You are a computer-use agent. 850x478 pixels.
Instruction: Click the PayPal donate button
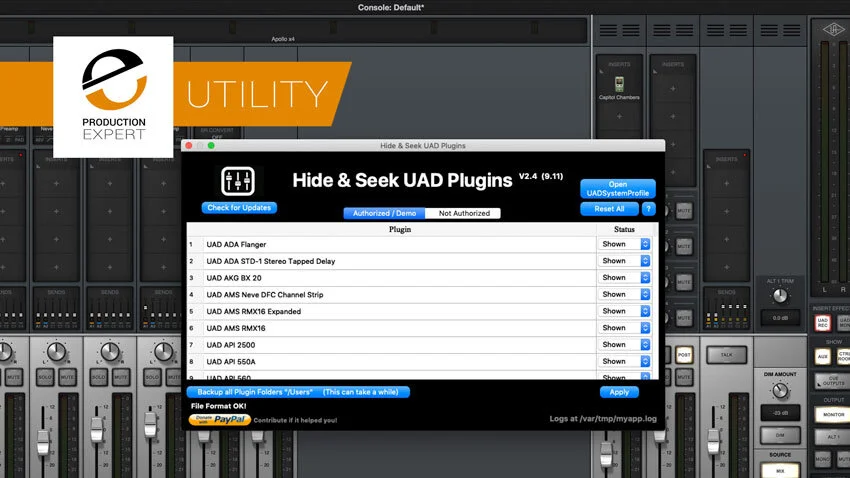pos(220,419)
